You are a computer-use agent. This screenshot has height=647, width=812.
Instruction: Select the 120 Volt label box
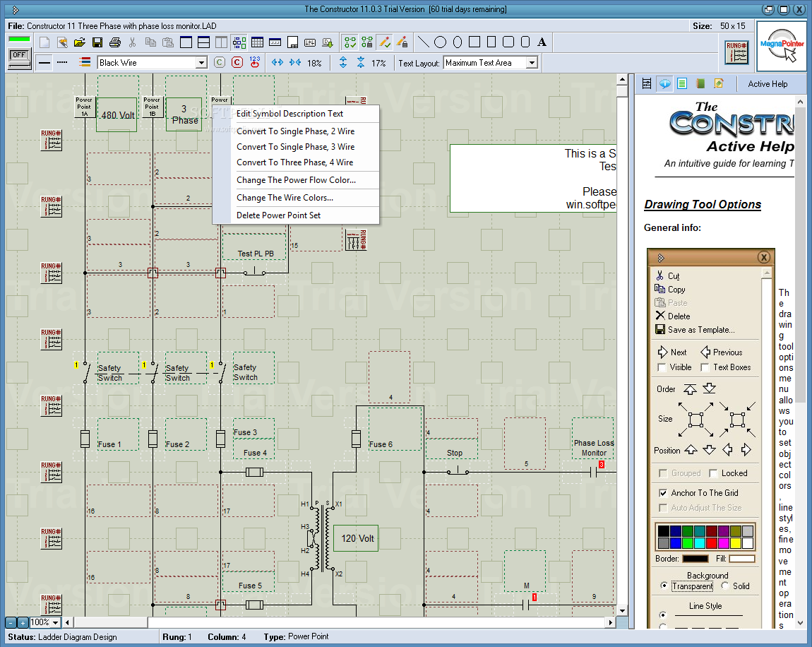point(357,539)
